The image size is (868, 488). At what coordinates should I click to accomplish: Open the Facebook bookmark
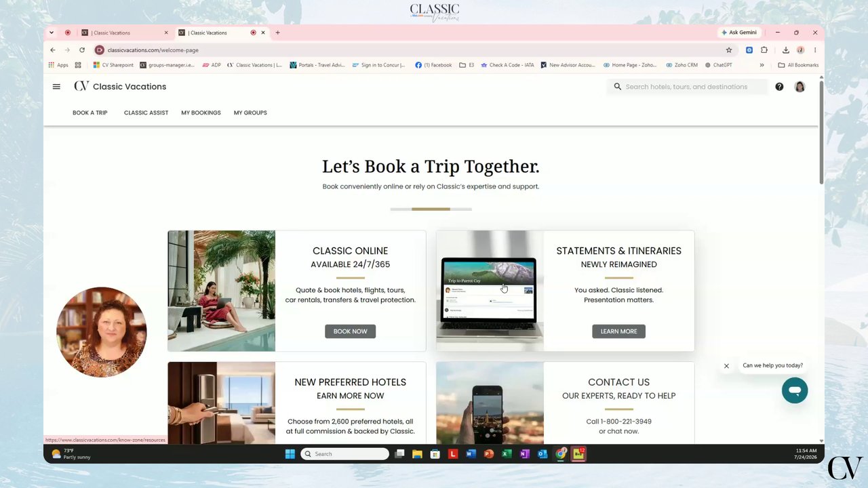433,65
